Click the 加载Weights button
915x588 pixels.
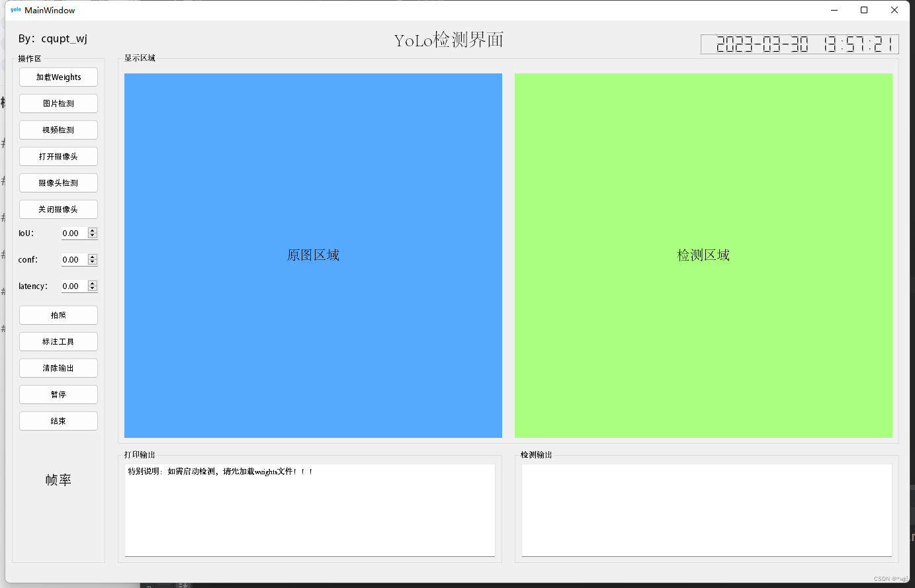(58, 77)
